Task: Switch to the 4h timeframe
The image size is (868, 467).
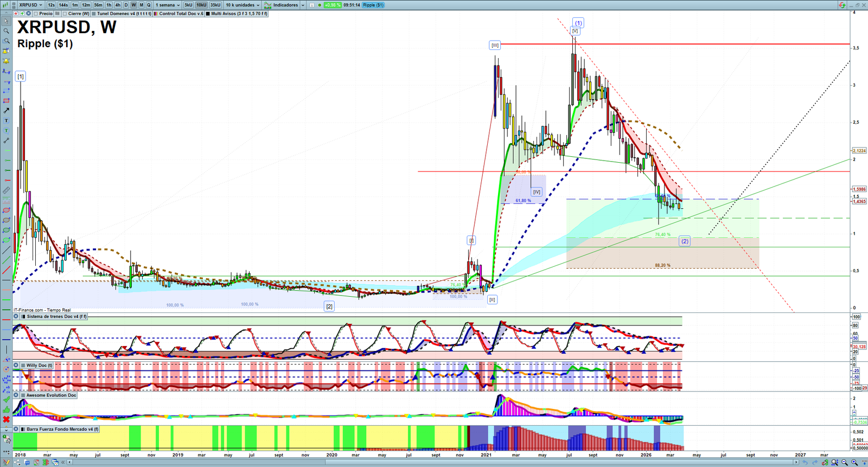Action: tap(118, 5)
